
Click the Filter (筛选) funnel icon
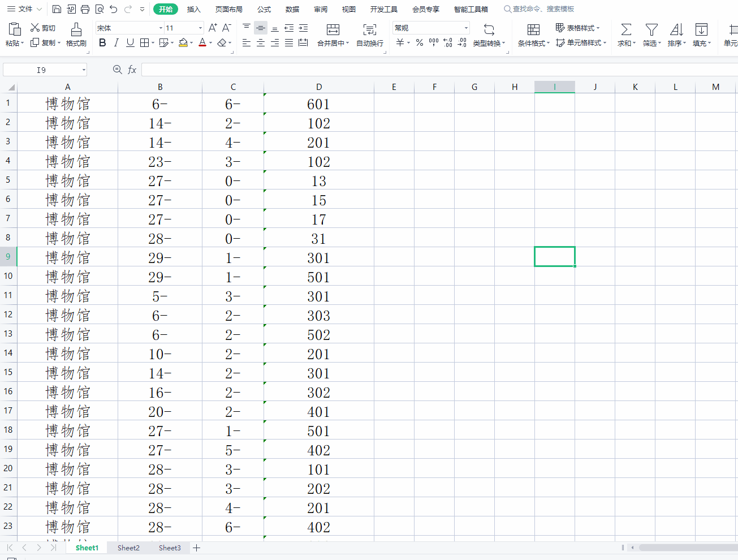651,29
